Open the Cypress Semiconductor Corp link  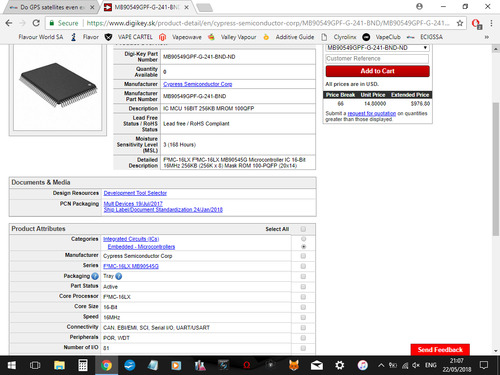coord(197,84)
